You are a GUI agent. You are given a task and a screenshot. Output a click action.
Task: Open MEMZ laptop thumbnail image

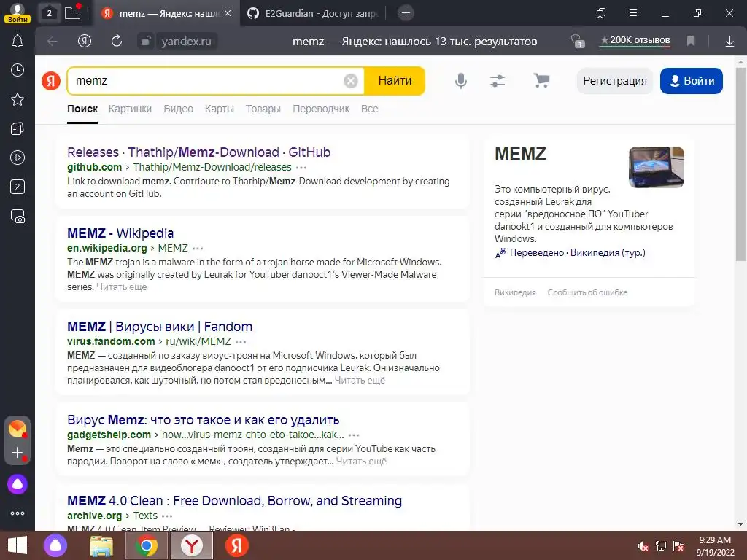pos(656,167)
